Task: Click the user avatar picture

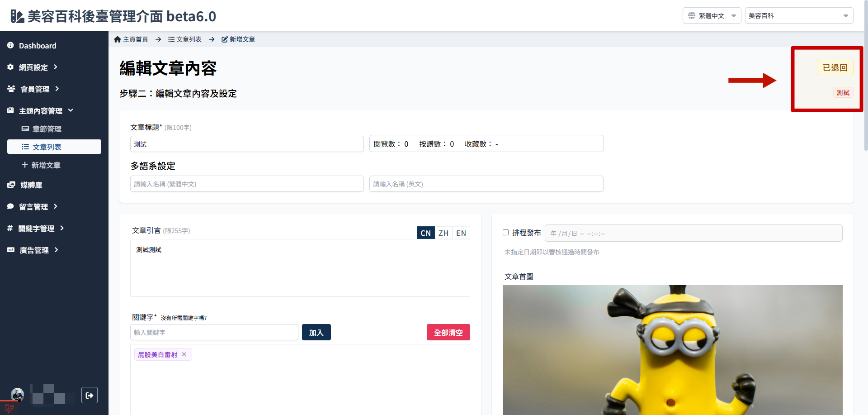Action: [x=18, y=395]
